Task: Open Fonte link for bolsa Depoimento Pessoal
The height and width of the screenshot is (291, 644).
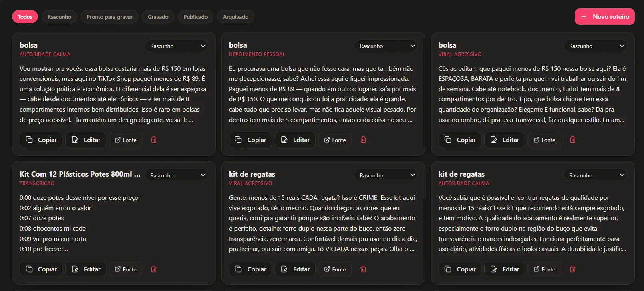Action: (x=335, y=140)
